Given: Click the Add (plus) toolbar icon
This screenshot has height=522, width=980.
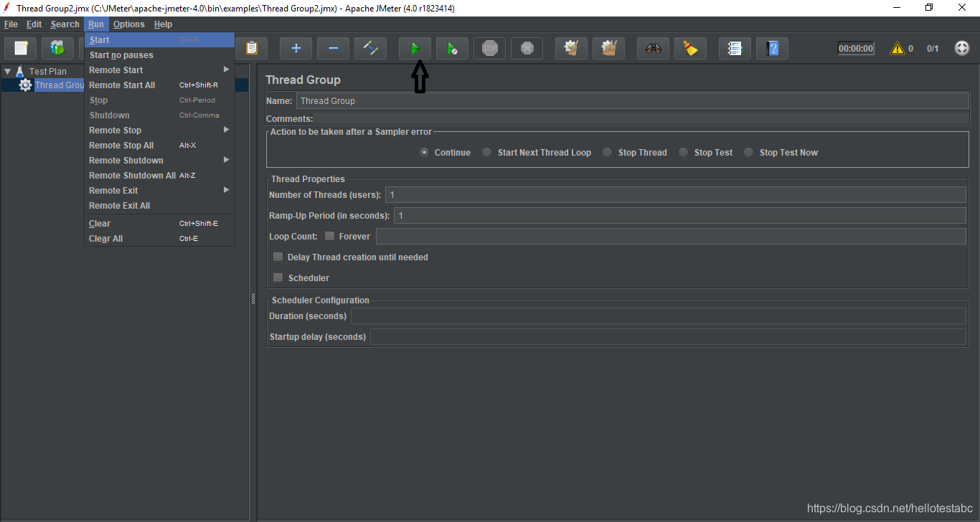Looking at the screenshot, I should (296, 49).
